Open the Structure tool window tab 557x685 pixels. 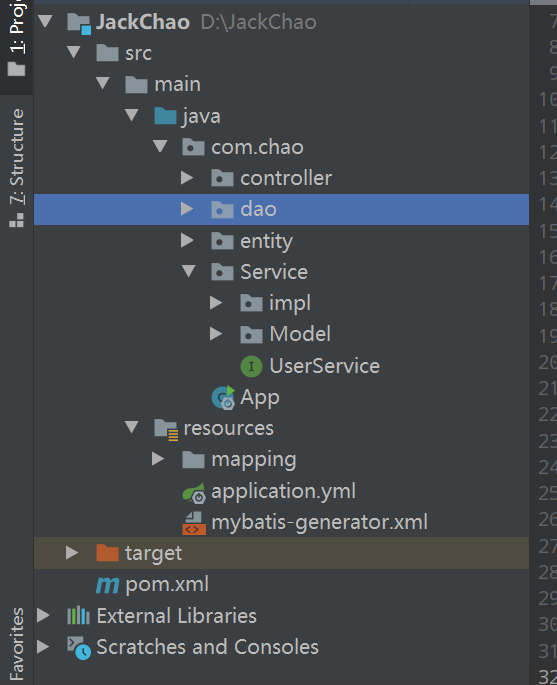point(17,167)
